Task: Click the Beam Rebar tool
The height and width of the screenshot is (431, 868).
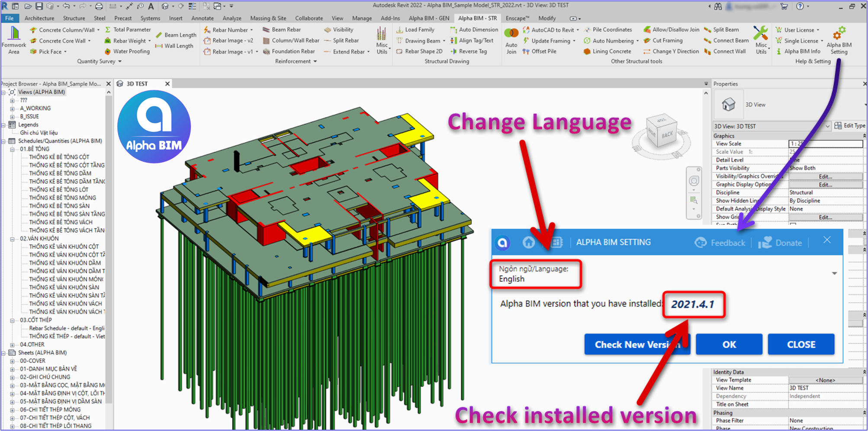Action: tap(282, 30)
